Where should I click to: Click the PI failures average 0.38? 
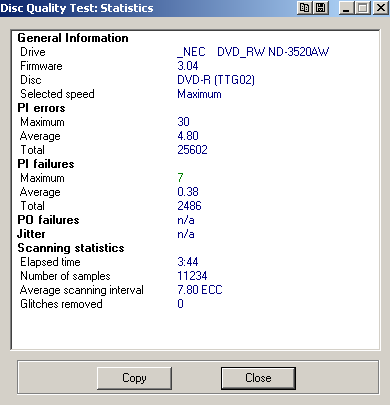click(x=188, y=192)
